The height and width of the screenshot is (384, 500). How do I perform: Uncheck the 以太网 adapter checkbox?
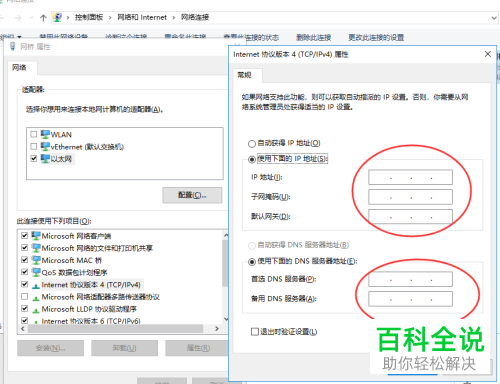click(34, 158)
